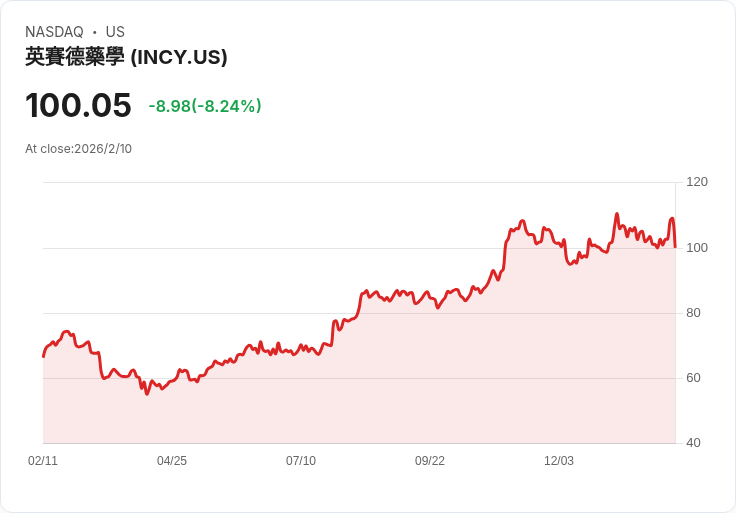Click the NASDAQ exchange label
Viewport: 736px width, 513px height.
click(x=54, y=32)
